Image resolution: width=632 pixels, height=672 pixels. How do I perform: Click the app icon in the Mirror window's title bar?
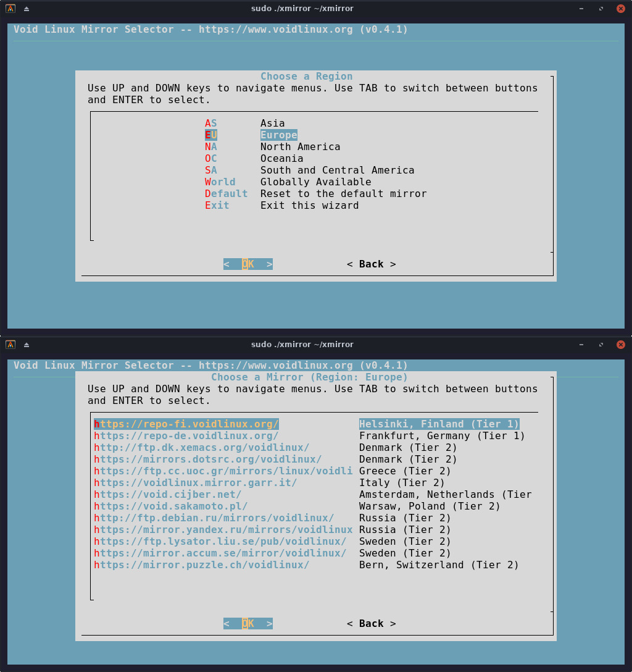(10, 345)
